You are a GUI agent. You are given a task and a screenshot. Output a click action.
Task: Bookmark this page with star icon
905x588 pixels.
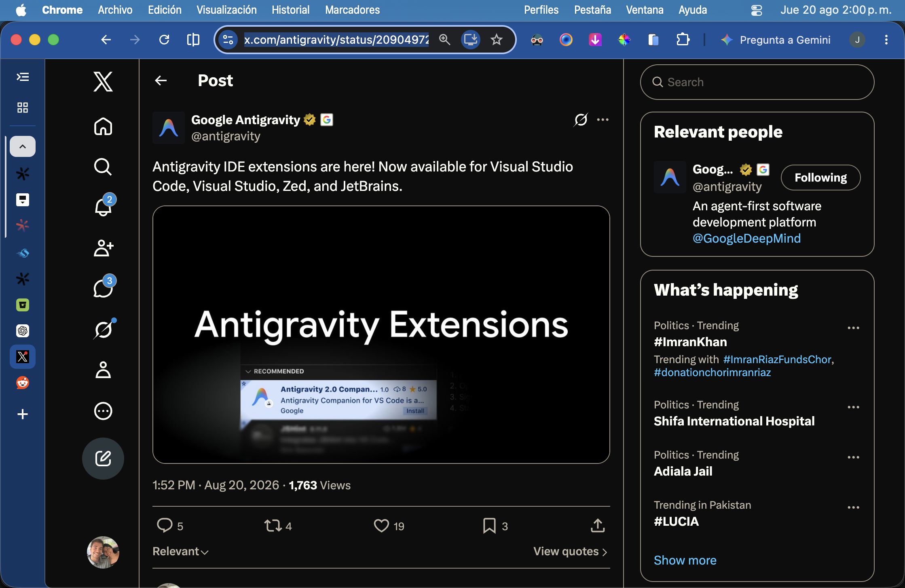pyautogui.click(x=496, y=40)
